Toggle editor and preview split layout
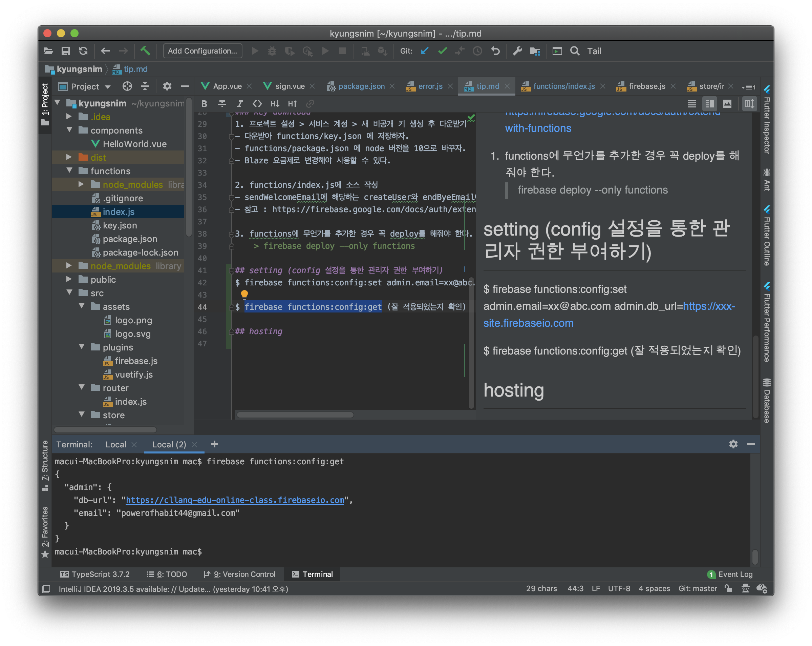 coord(709,104)
